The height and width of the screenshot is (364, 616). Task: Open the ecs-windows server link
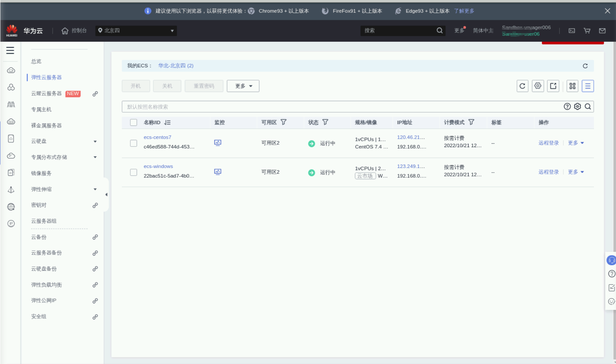[158, 166]
